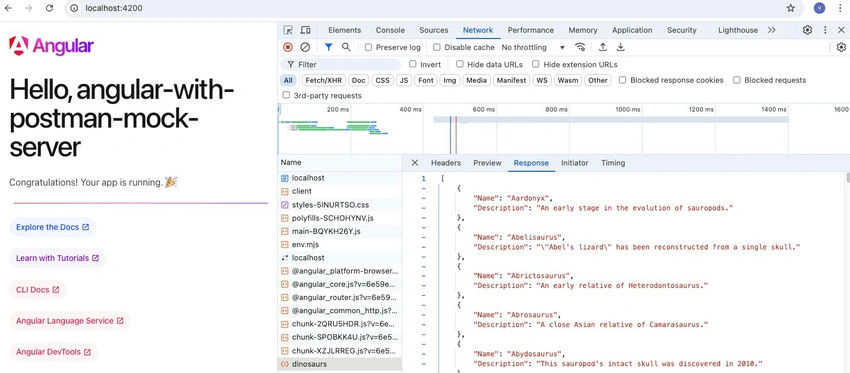Screen dimensions: 850x373
Task: Check Blocked requests
Action: [737, 80]
